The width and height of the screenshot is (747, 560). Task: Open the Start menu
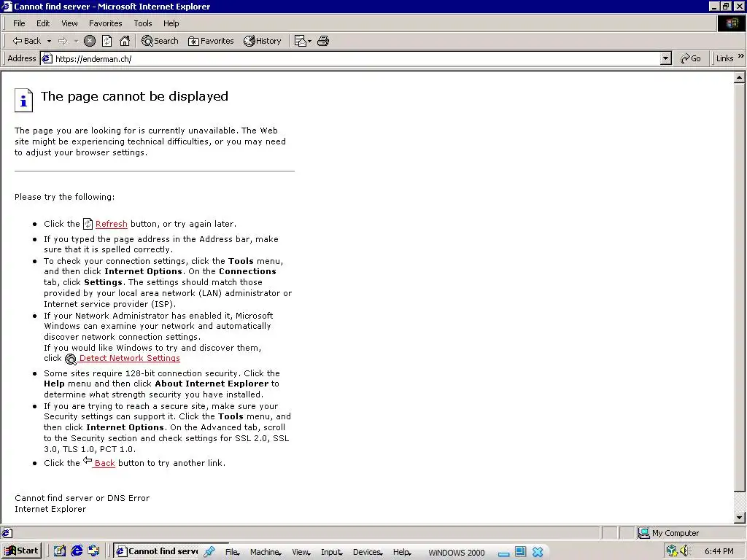[x=21, y=551]
